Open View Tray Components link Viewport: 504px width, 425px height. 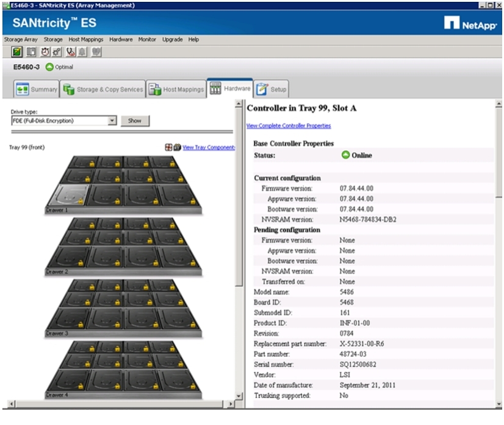(x=209, y=147)
